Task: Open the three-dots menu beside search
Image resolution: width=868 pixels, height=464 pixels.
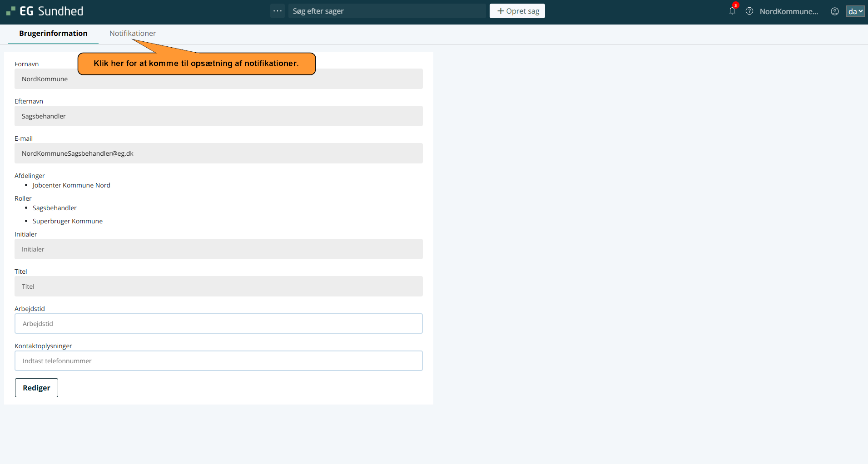Action: pyautogui.click(x=277, y=11)
